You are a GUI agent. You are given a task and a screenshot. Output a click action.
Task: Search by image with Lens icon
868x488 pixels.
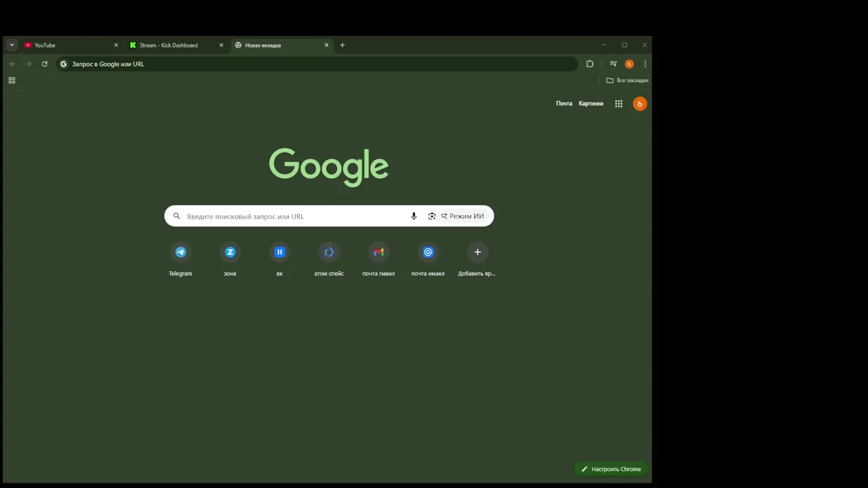(432, 216)
